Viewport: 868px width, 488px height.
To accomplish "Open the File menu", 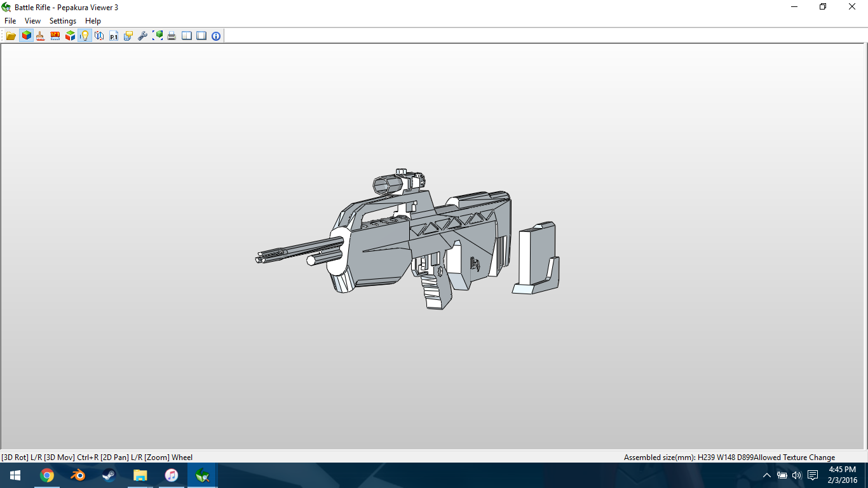I will 10,21.
